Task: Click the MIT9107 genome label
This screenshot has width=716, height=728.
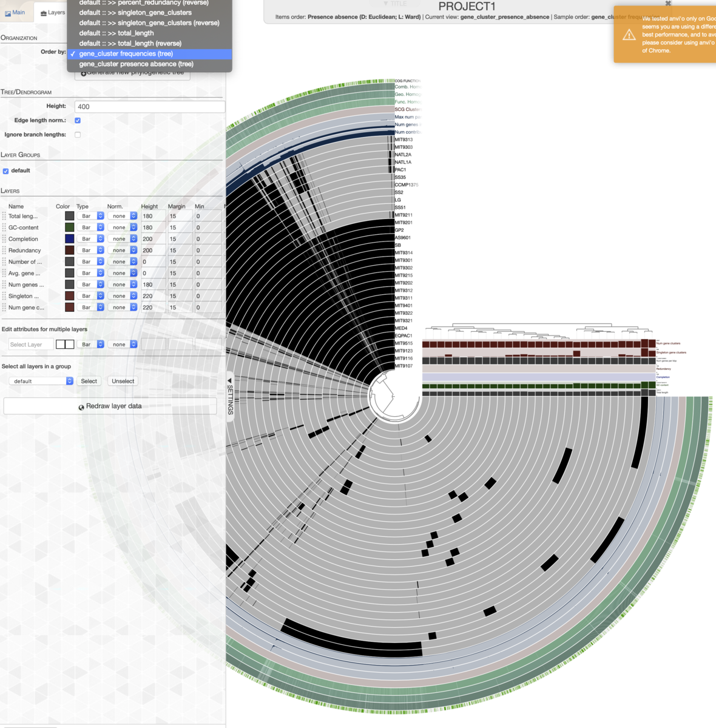Action: click(x=404, y=366)
